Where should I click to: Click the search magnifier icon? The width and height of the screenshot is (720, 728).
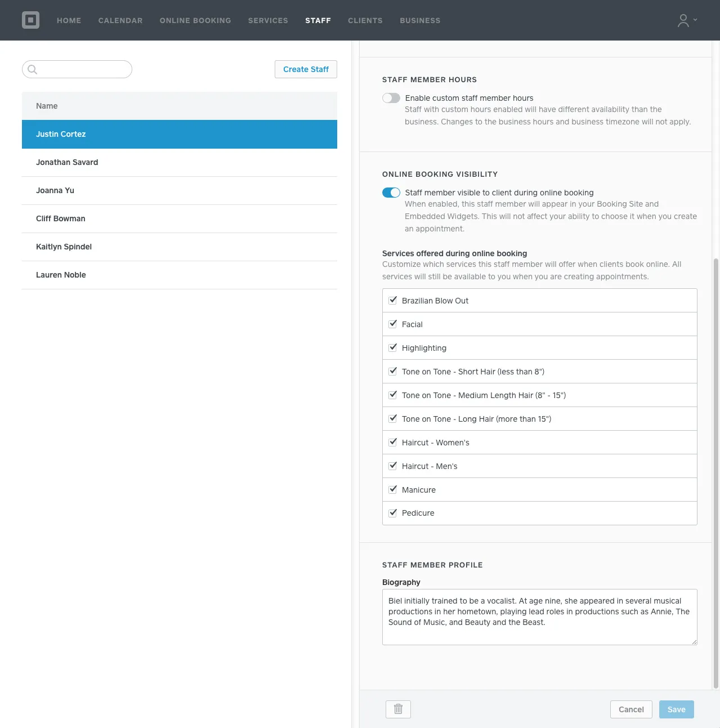point(33,69)
